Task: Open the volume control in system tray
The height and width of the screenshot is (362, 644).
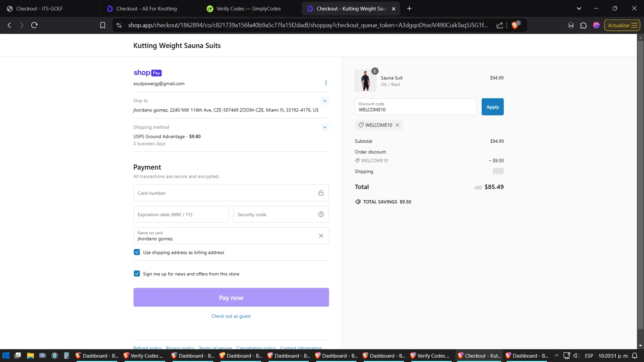Action: (576, 356)
